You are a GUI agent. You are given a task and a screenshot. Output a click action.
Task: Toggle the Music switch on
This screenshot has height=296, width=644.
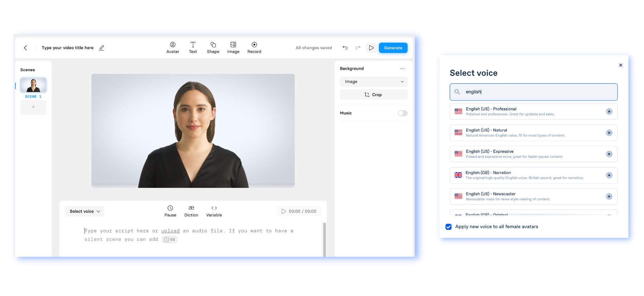(x=402, y=113)
